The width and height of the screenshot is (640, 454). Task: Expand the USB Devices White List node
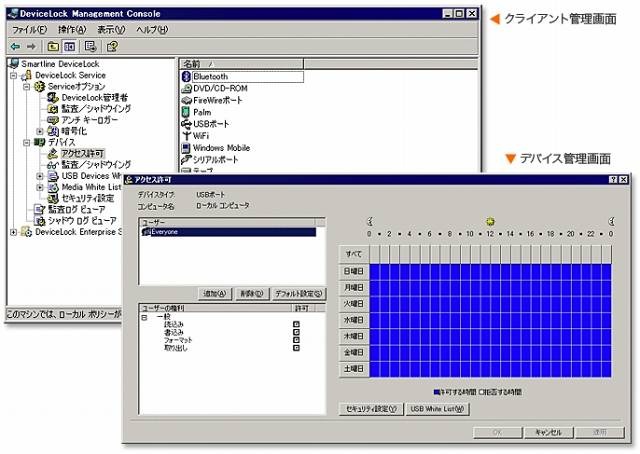40,176
